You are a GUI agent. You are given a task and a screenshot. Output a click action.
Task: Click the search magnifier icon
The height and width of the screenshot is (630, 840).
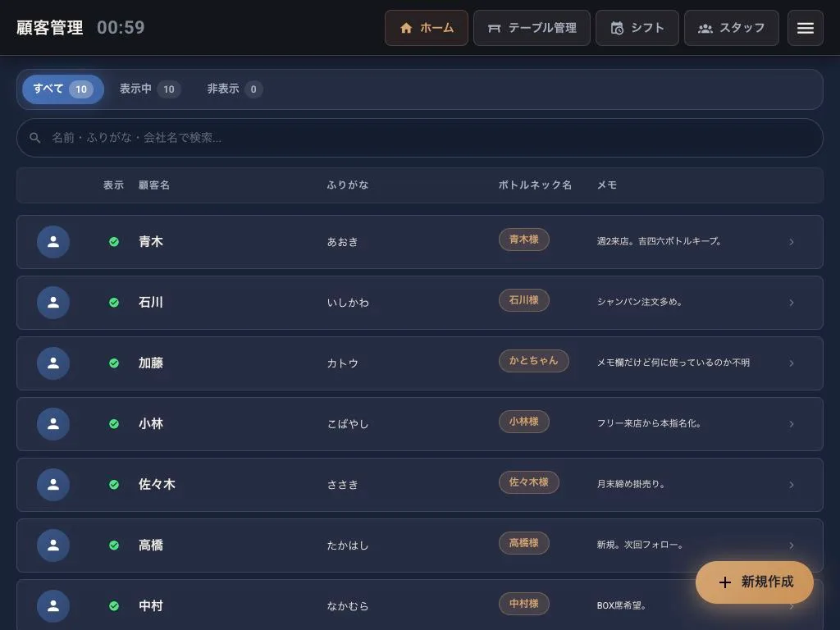34,138
